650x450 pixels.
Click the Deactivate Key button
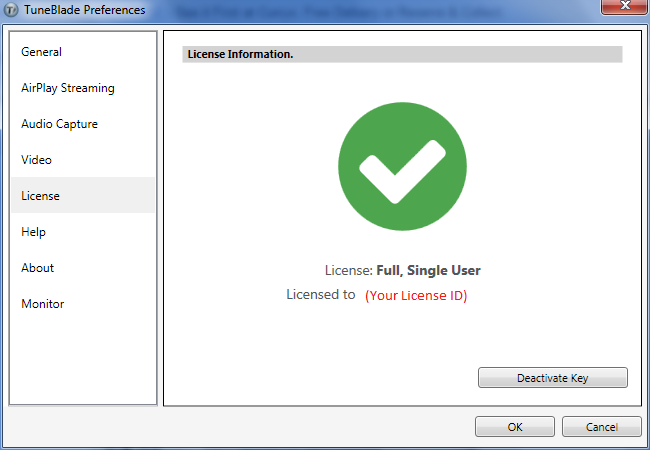553,377
